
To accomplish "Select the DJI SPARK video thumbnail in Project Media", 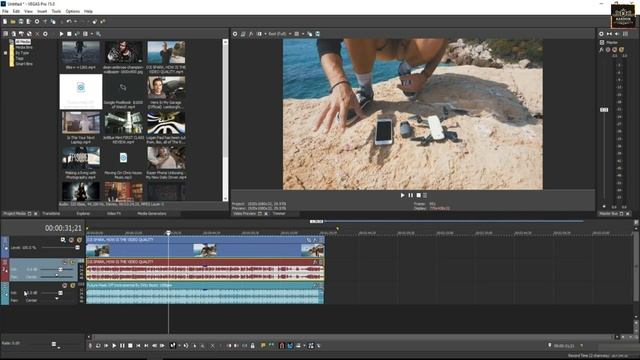I will pos(166,52).
